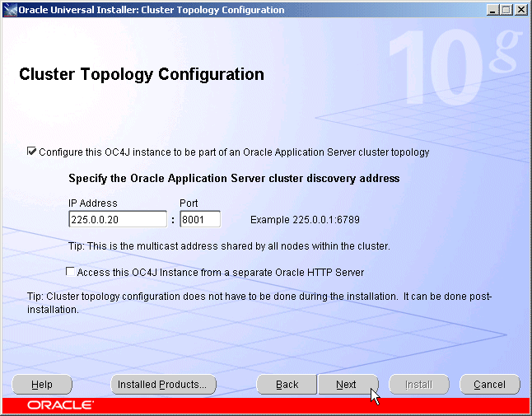532x416 pixels.
Task: Maximize the Oracle Universal Installer window
Action: (x=506, y=10)
